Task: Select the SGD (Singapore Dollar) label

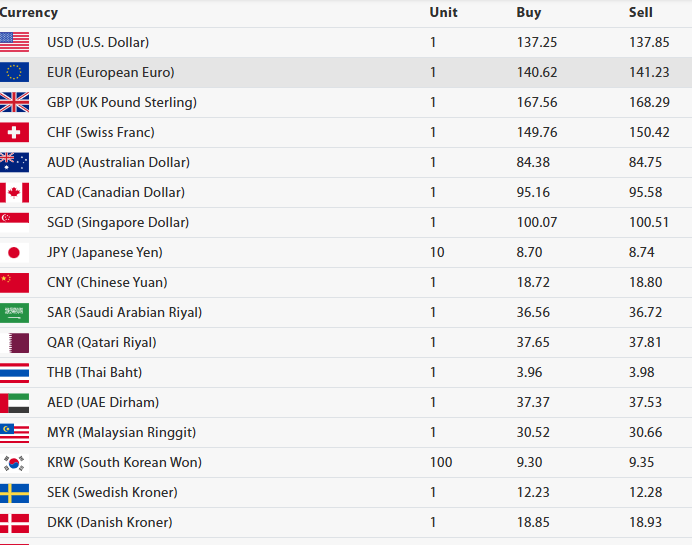Action: (118, 222)
